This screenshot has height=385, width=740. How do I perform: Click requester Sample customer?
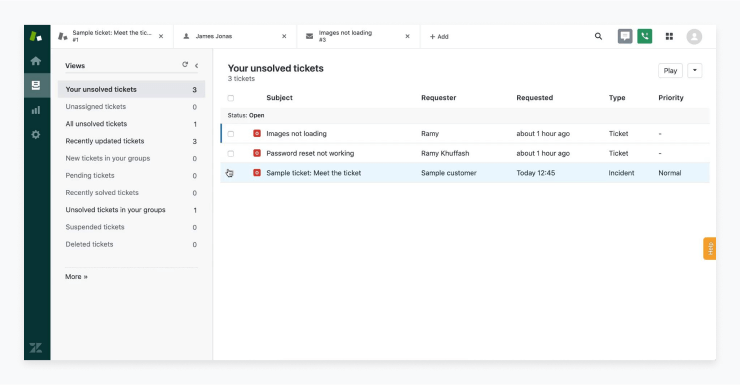(449, 173)
